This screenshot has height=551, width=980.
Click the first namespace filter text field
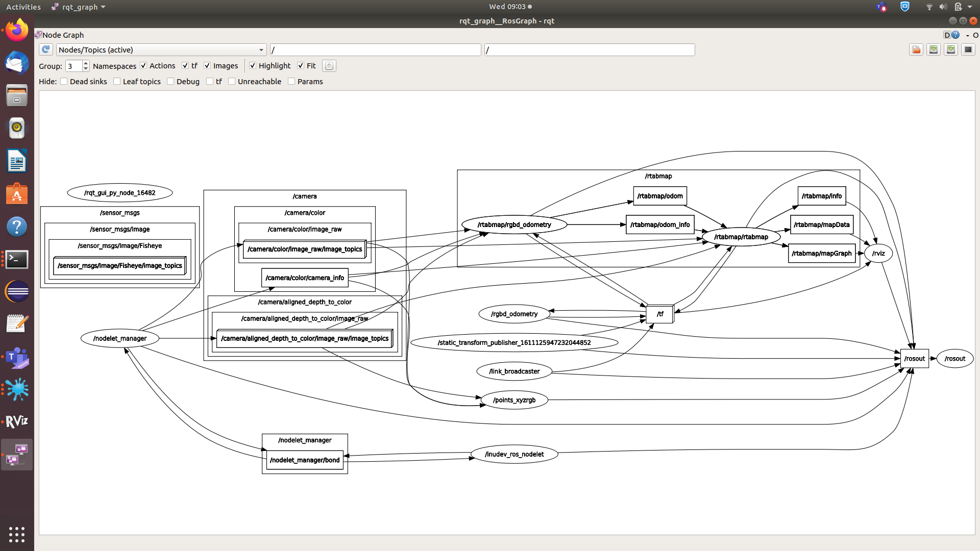[375, 49]
